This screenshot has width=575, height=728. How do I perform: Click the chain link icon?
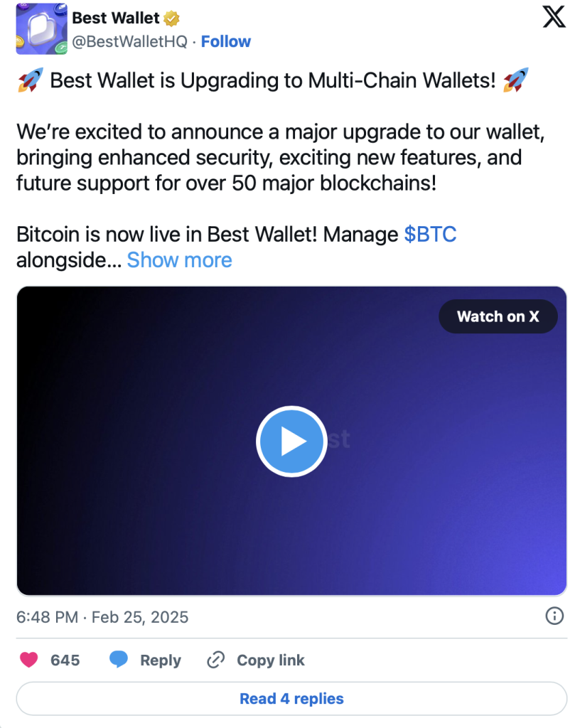(x=215, y=660)
